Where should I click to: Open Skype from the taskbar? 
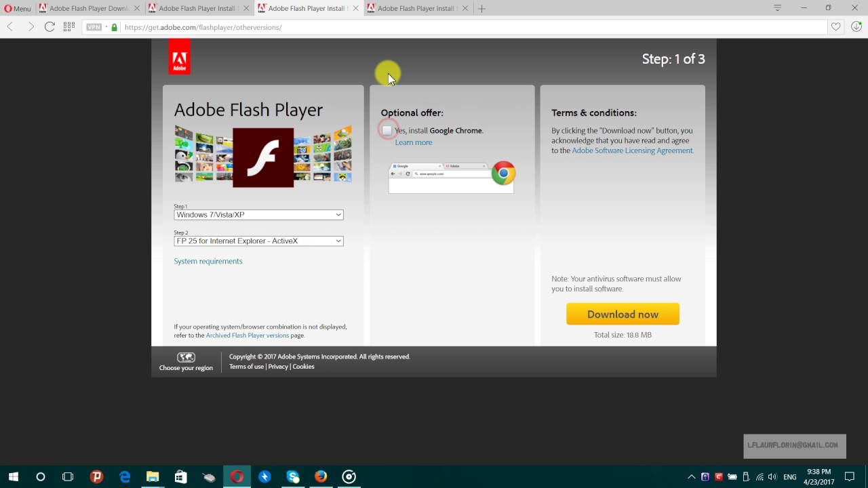pyautogui.click(x=293, y=476)
